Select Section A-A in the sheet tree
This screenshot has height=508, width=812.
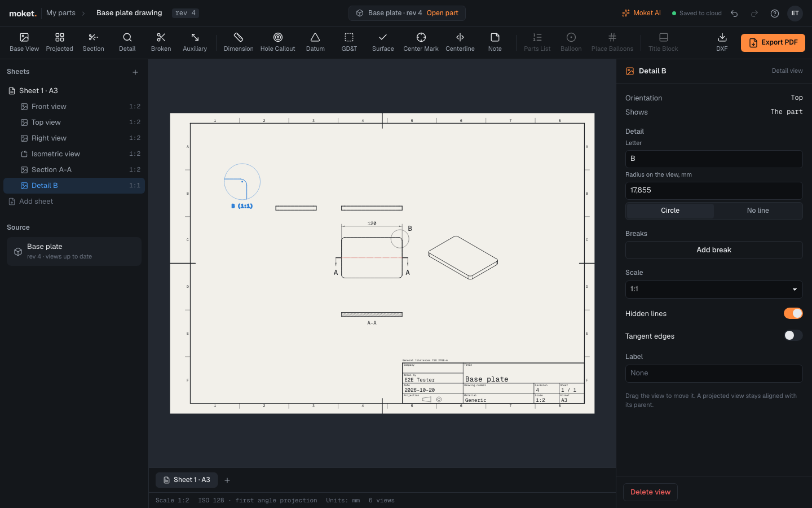tap(74, 170)
